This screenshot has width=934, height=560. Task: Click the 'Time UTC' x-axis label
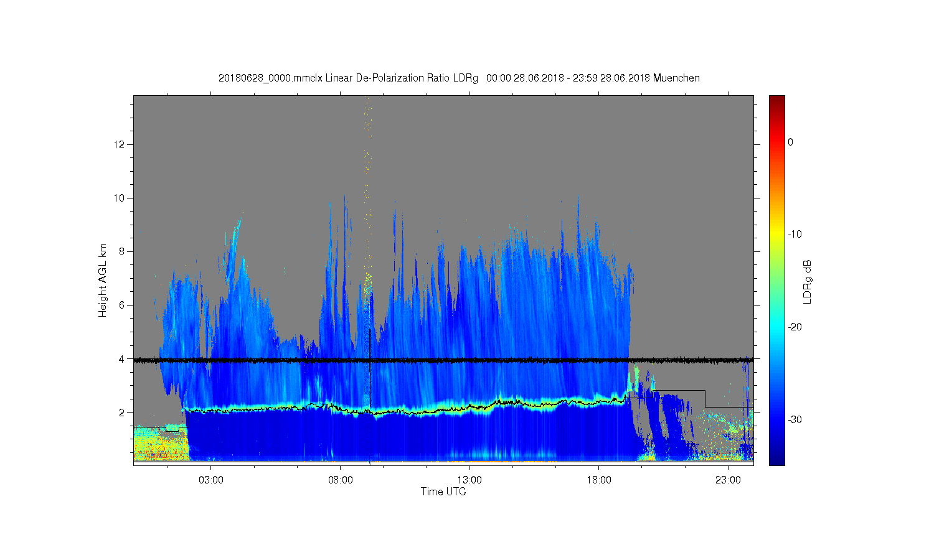(443, 492)
